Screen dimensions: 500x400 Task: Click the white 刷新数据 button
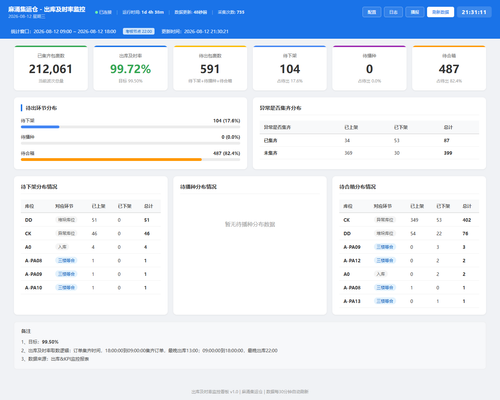[x=440, y=12]
